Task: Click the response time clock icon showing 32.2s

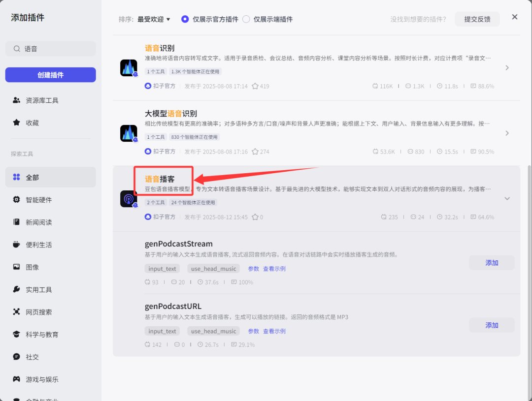Action: click(440, 217)
